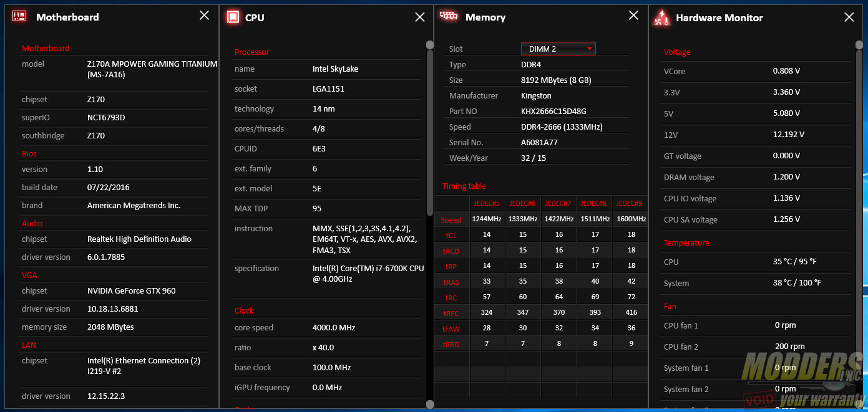Click the ratio value x 40.0
Image resolution: width=868 pixels, height=412 pixels.
[x=323, y=347]
